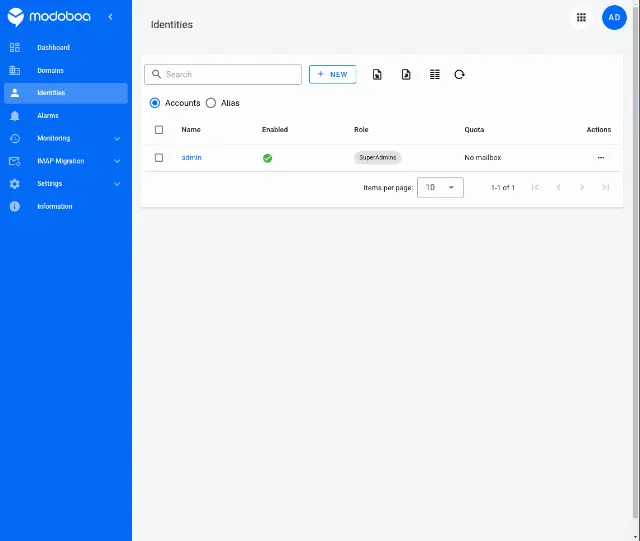The height and width of the screenshot is (541, 640).
Task: Click the vertical page scrollbar
Action: point(637,261)
